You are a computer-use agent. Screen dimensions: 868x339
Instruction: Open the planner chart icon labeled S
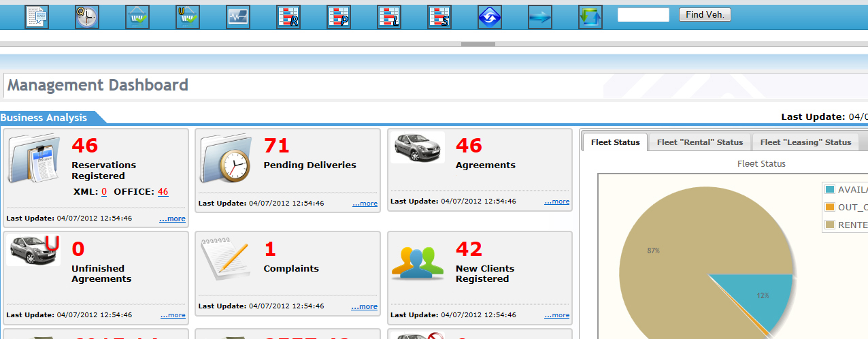pyautogui.click(x=439, y=17)
